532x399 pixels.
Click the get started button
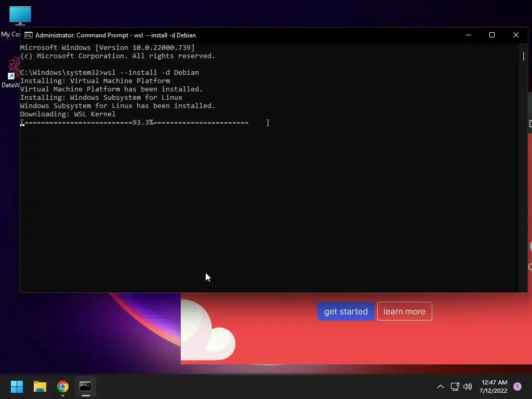tap(345, 311)
